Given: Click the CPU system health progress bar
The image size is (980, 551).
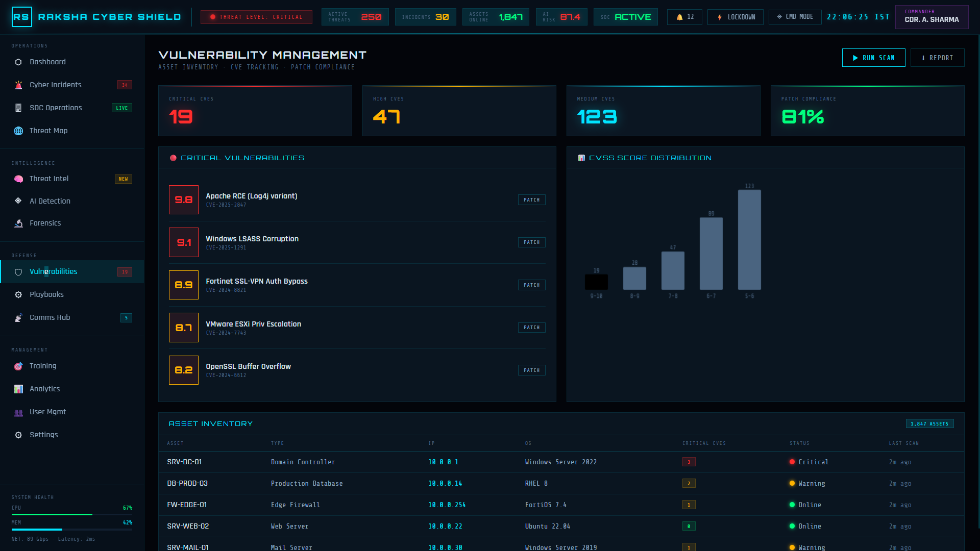Looking at the screenshot, I should [72, 514].
